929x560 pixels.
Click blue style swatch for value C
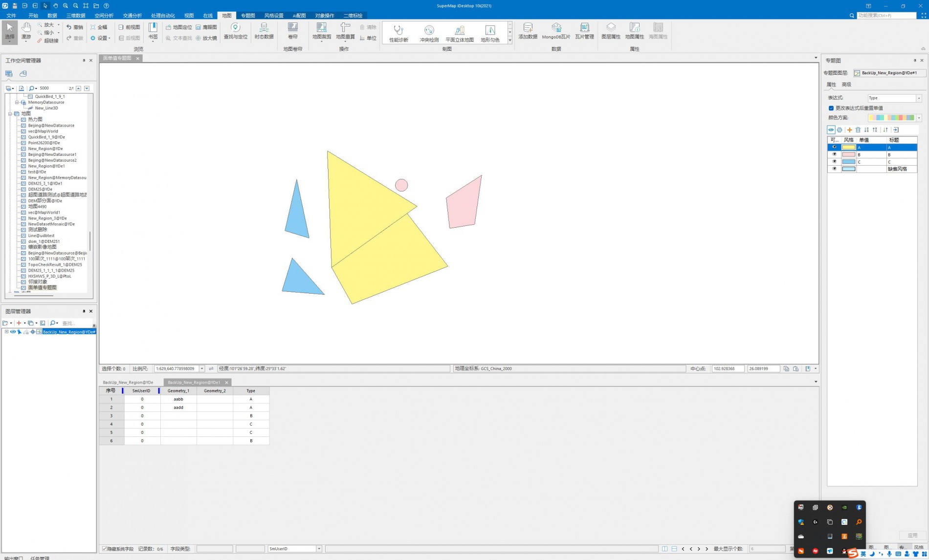point(848,162)
